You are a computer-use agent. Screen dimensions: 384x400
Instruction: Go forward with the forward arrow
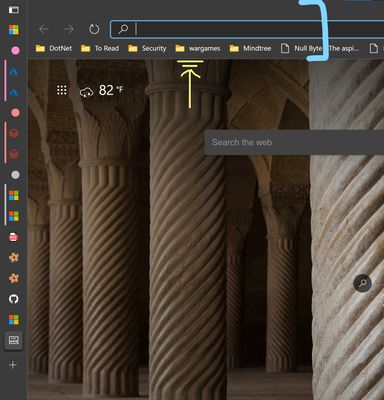(69, 29)
